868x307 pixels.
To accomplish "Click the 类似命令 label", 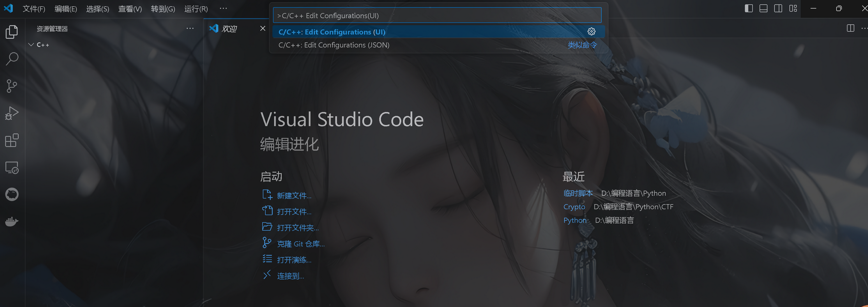I will [582, 45].
